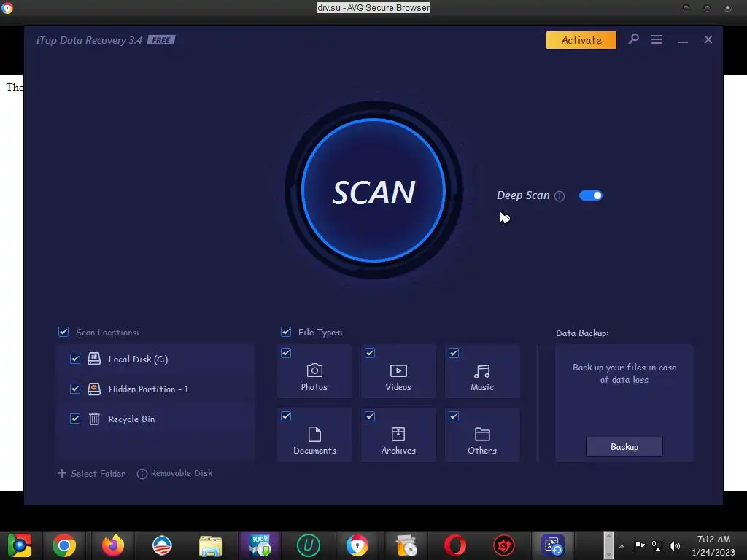The width and height of the screenshot is (747, 560).
Task: Open the Deep Scan info icon
Action: [x=560, y=196]
